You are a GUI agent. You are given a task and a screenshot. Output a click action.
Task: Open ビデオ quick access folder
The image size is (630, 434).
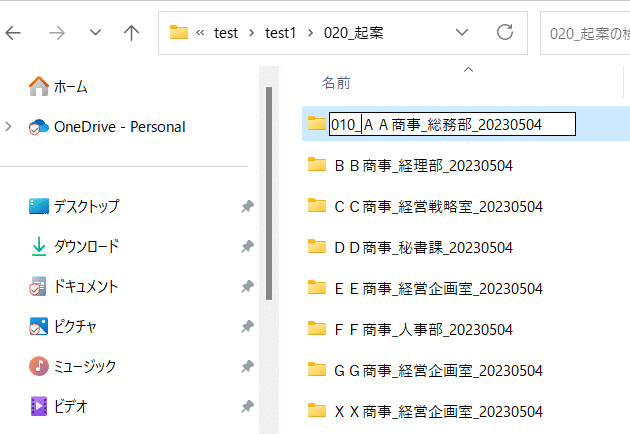click(71, 406)
